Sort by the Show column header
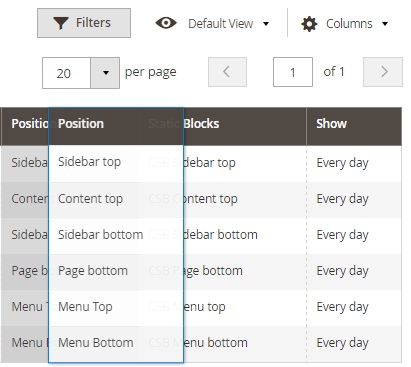This screenshot has width=411, height=367. tap(354, 126)
